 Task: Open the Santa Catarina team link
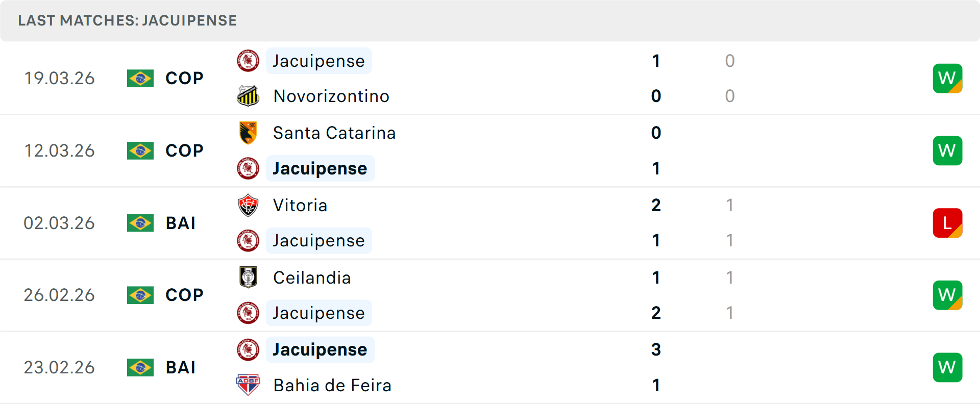[334, 133]
